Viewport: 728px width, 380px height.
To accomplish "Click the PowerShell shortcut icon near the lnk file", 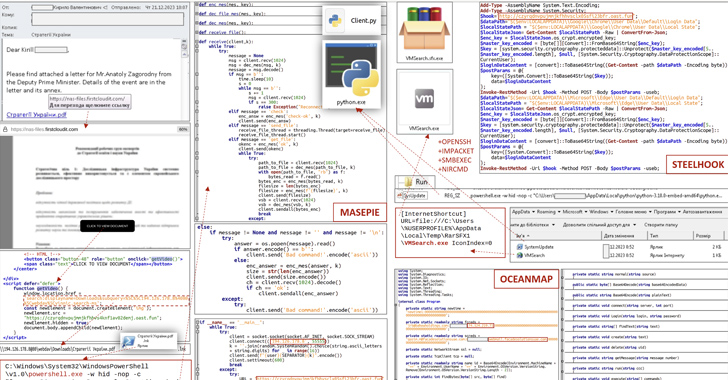I will pos(128,341).
